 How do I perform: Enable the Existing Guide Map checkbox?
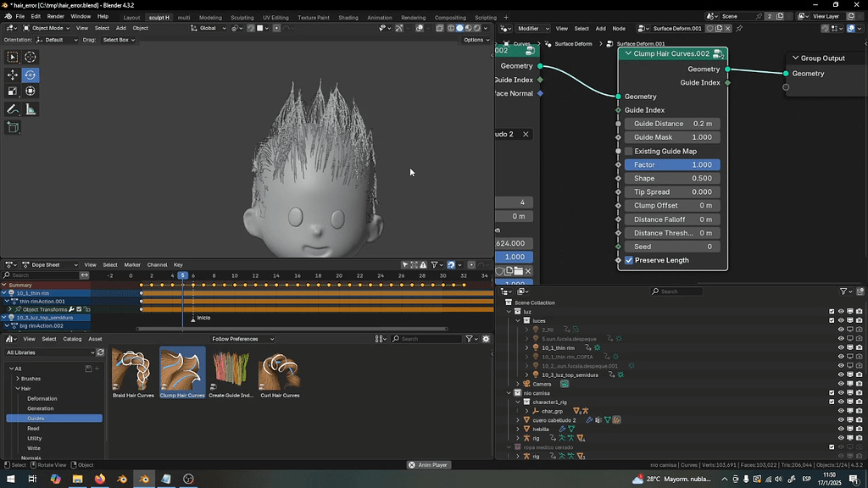(629, 151)
